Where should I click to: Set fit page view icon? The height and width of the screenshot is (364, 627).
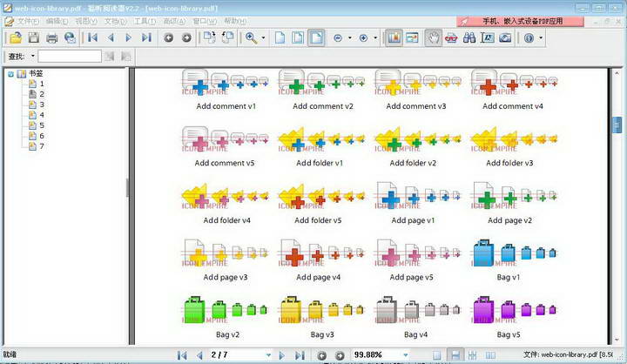298,38
